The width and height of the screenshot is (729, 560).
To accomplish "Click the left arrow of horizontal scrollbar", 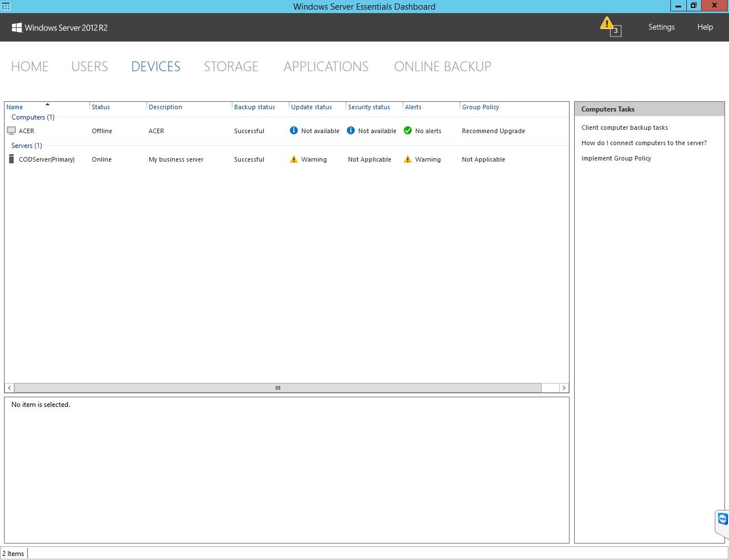I will (10, 388).
